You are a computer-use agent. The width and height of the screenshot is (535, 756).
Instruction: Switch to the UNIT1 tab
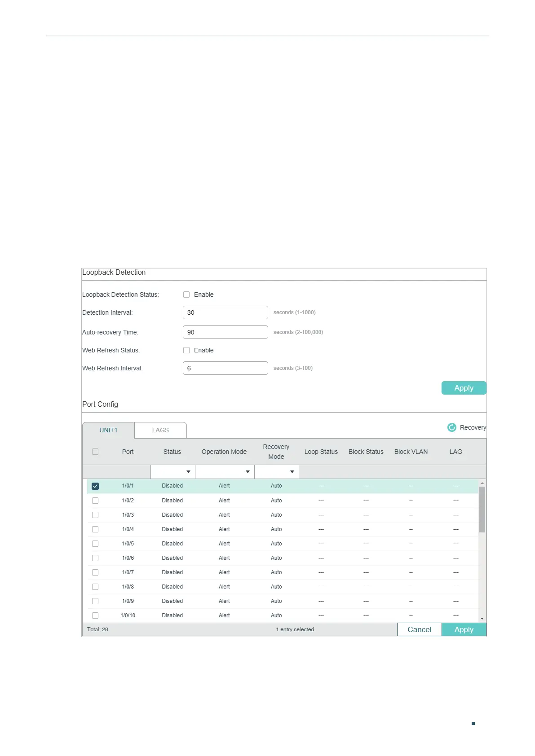coord(108,430)
